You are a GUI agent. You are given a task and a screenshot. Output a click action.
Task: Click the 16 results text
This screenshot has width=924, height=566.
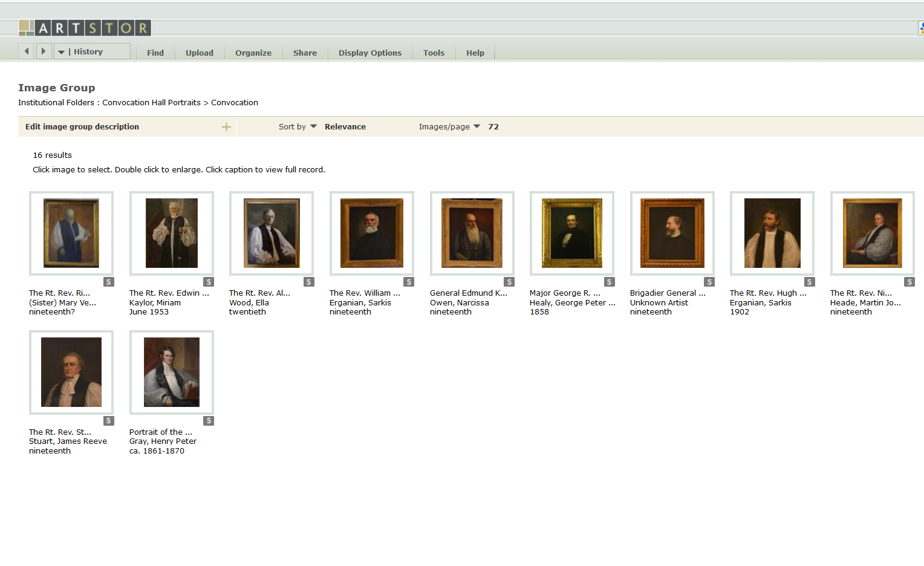(52, 155)
